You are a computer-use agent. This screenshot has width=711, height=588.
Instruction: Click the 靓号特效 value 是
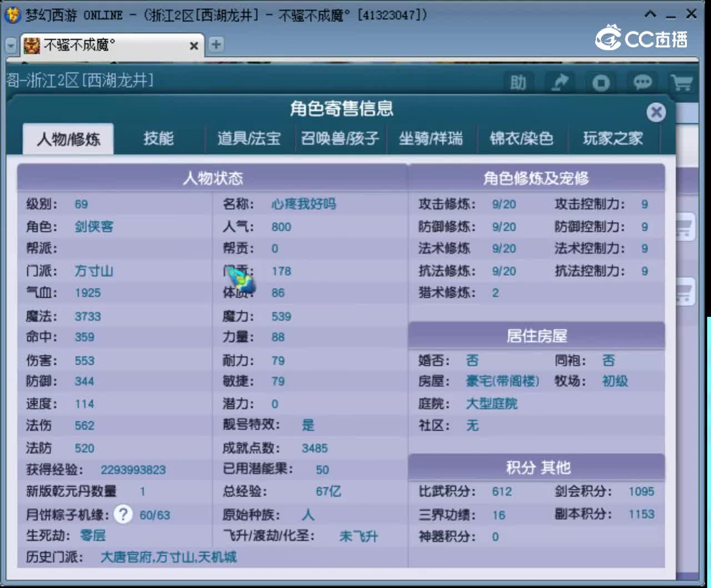tap(308, 425)
